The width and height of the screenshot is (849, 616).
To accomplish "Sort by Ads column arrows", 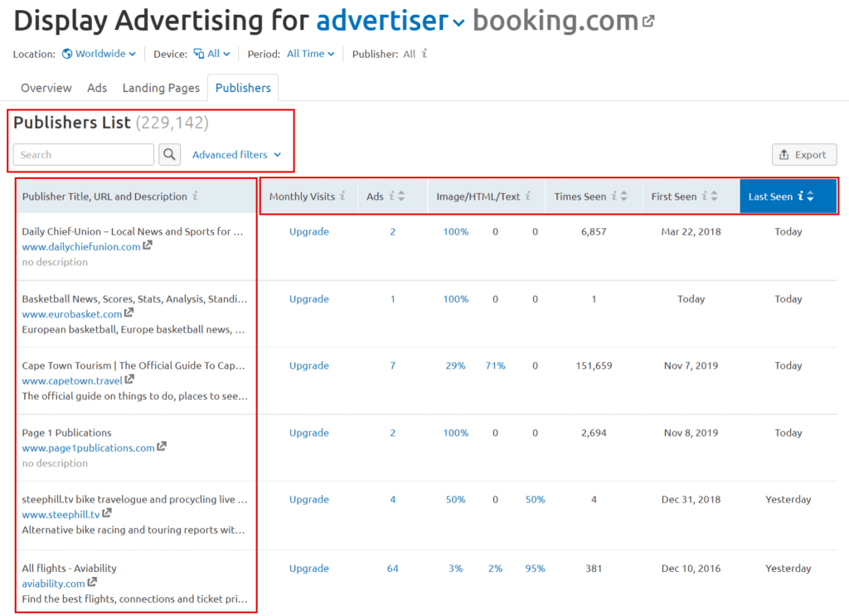I will pos(401,196).
